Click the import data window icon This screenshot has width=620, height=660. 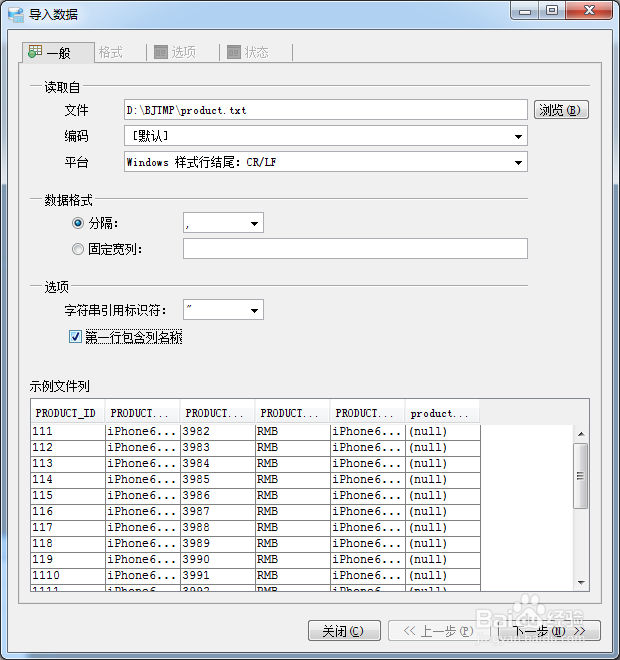[16, 14]
